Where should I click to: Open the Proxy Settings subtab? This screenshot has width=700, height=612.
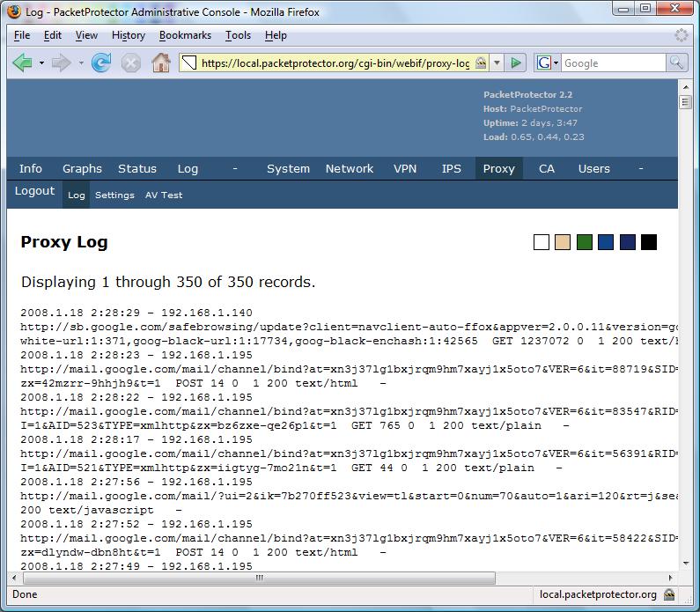(x=114, y=195)
